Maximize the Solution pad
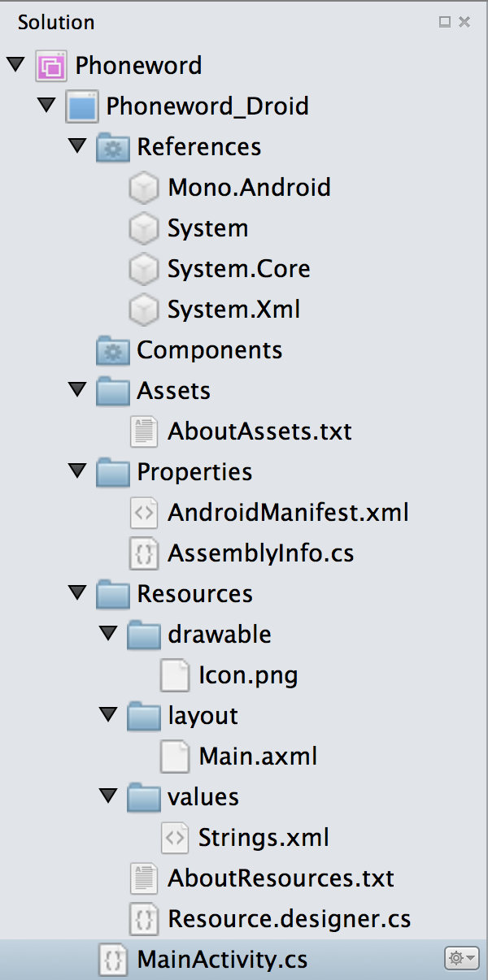Viewport: 488px width, 980px height. pyautogui.click(x=445, y=22)
